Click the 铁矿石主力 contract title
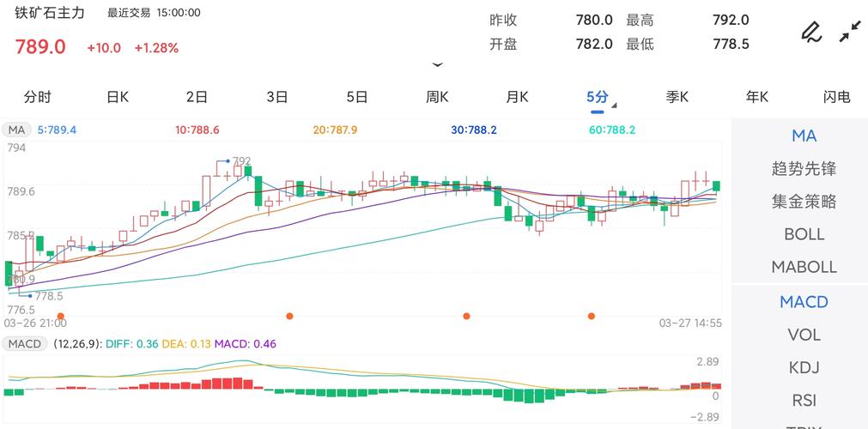 coord(50,13)
